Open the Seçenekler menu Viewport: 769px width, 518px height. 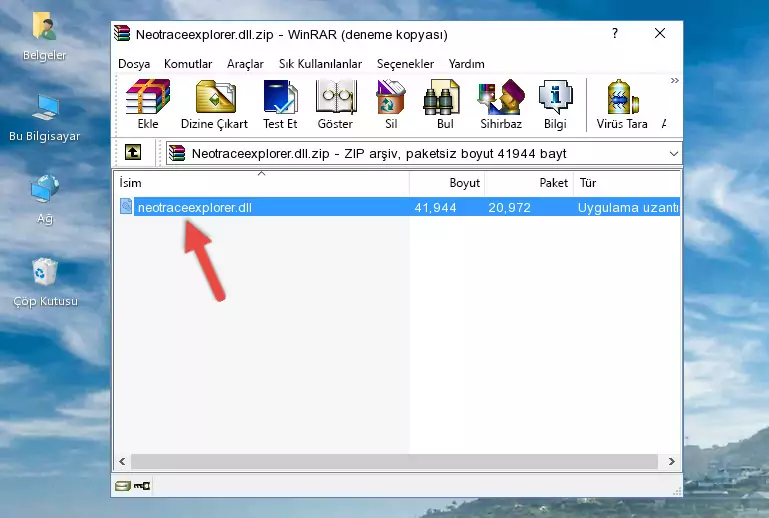[x=405, y=64]
